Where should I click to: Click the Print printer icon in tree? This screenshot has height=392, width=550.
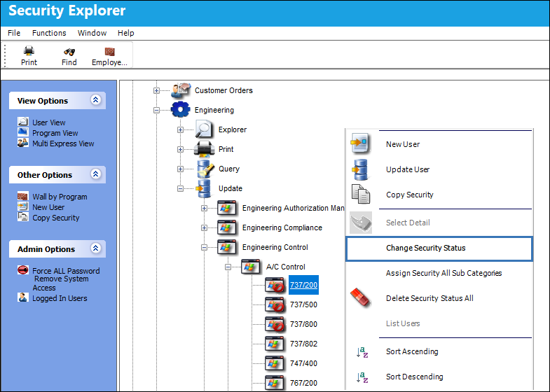204,149
